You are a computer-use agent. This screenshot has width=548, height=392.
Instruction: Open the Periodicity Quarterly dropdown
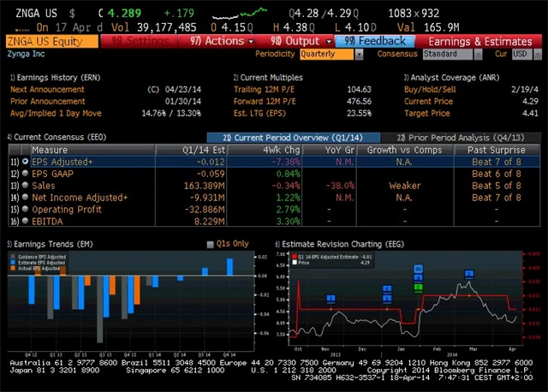(x=331, y=53)
